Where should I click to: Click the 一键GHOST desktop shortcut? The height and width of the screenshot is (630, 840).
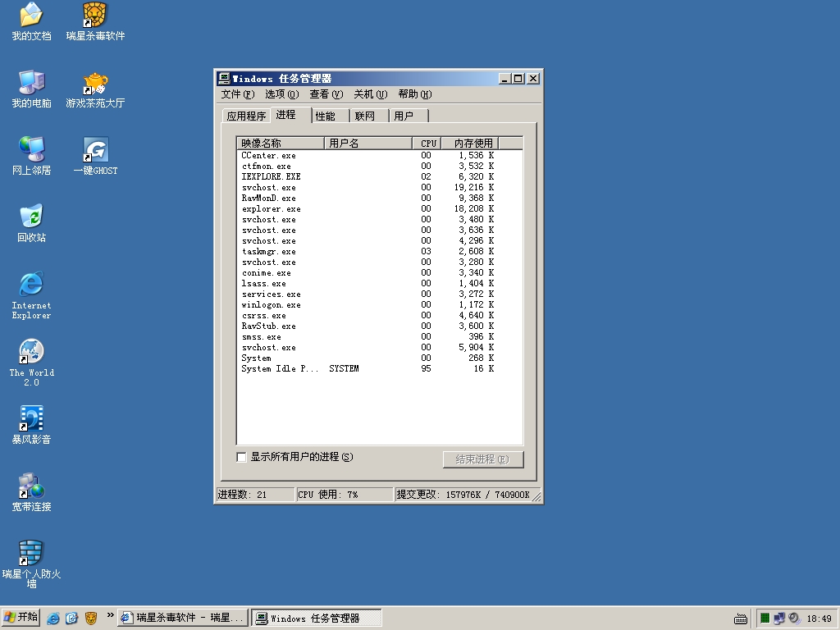(x=95, y=156)
